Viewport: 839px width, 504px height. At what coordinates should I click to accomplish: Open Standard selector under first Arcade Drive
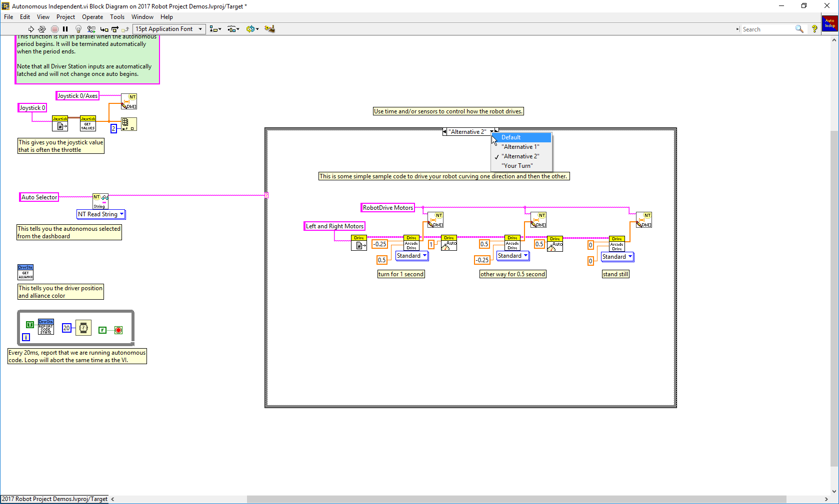click(412, 256)
